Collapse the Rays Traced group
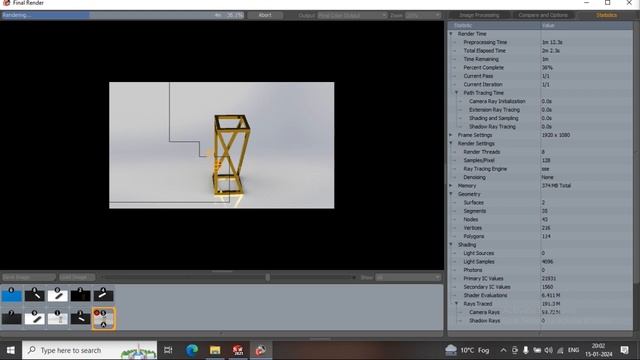 457,304
